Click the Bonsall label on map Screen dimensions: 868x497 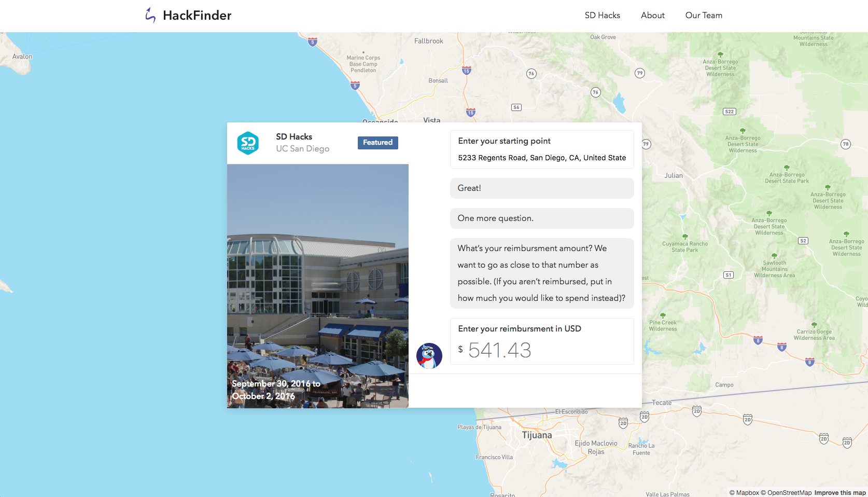point(438,81)
